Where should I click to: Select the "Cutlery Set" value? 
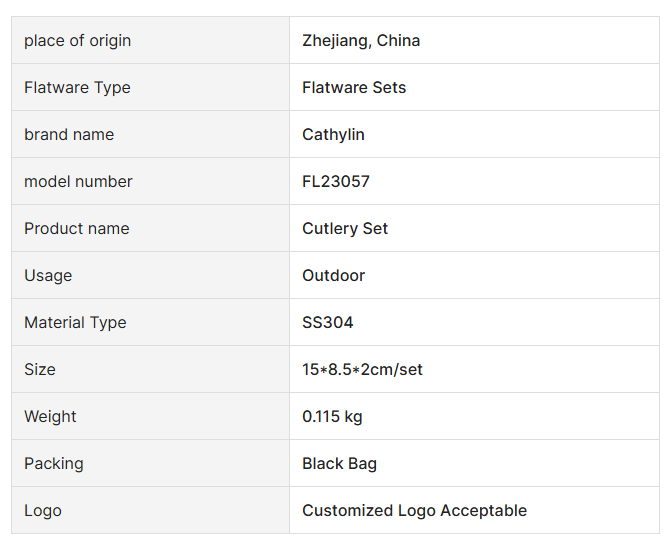point(345,229)
